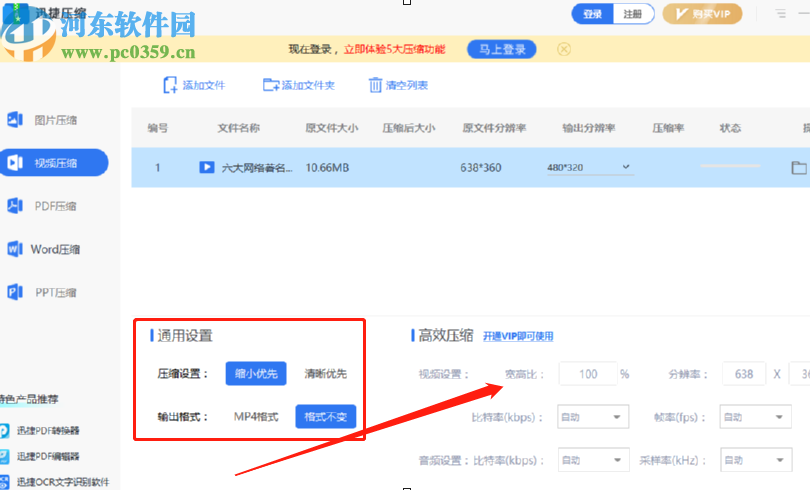Viewport: 810px width, 490px height.
Task: Click the 编号 column header
Action: click(x=158, y=128)
